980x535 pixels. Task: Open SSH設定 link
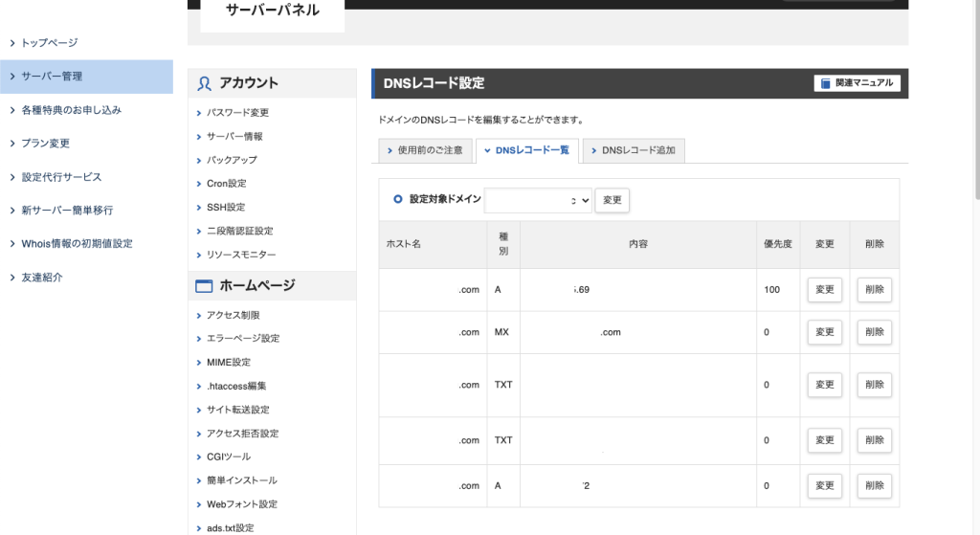click(226, 208)
